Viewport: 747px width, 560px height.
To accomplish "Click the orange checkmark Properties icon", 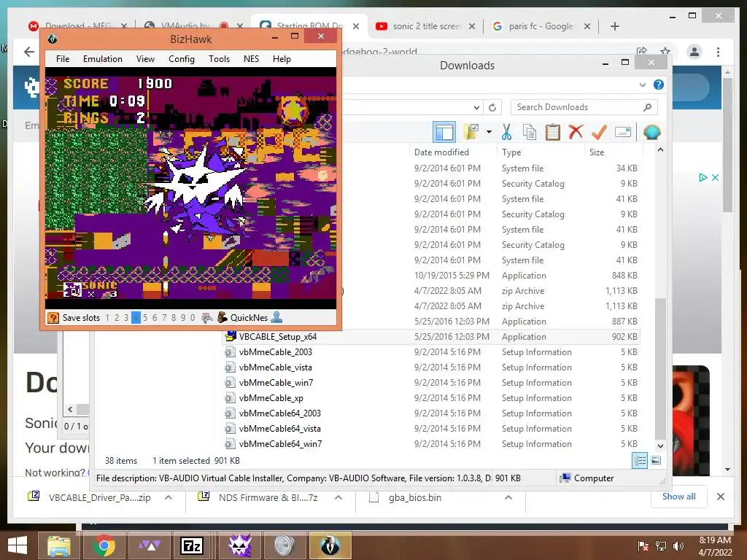I will [x=599, y=132].
